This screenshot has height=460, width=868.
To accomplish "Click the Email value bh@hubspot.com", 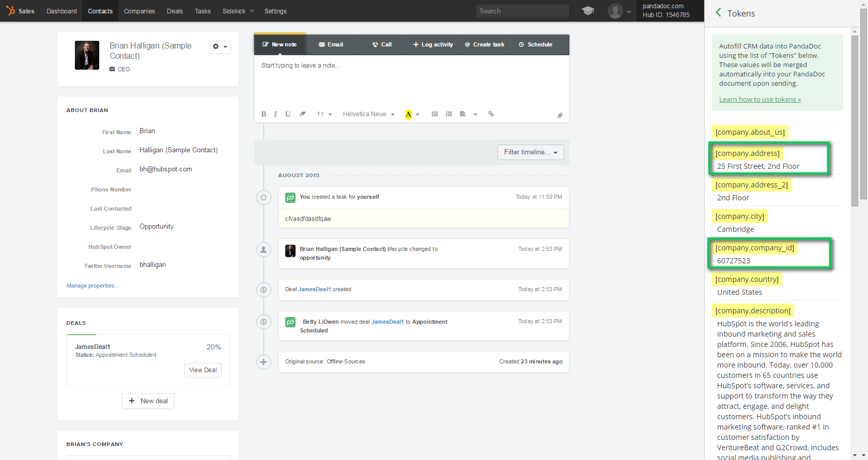I will [x=166, y=169].
